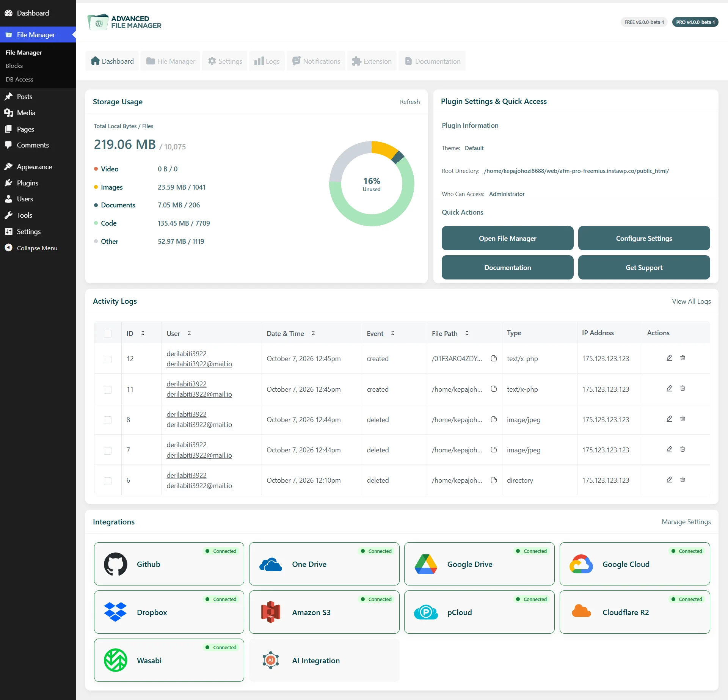Select the Dashboard tab in plugin nav
This screenshot has width=728, height=700.
(x=112, y=61)
